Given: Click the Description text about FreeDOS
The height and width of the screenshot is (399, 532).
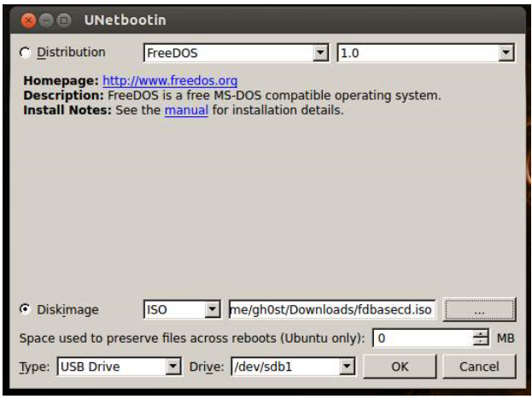Looking at the screenshot, I should point(232,96).
